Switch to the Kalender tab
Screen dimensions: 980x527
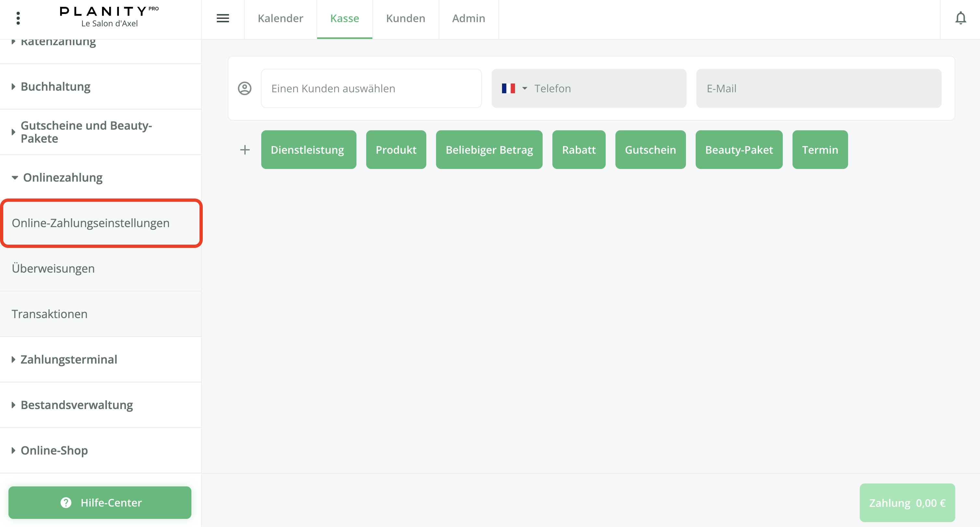(280, 18)
